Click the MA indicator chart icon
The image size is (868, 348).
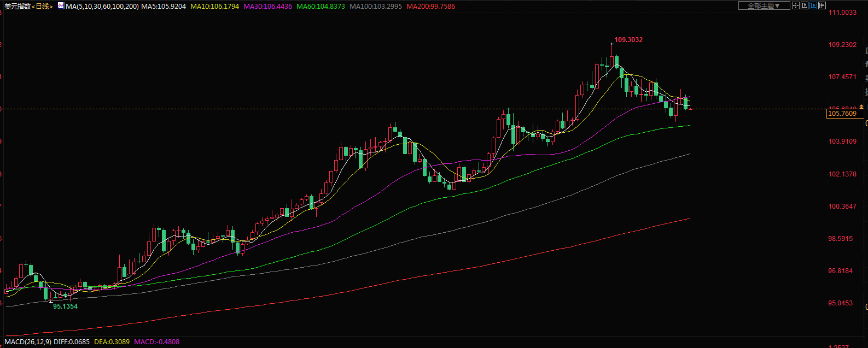point(60,7)
